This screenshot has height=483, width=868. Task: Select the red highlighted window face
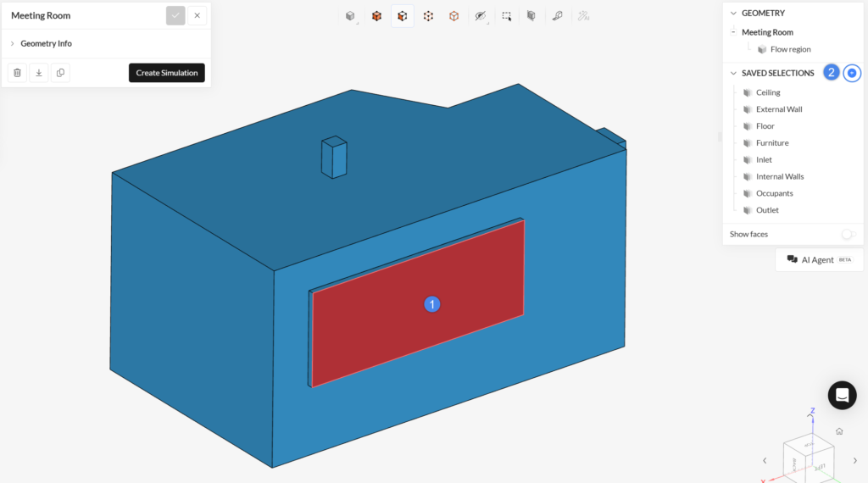pyautogui.click(x=418, y=303)
